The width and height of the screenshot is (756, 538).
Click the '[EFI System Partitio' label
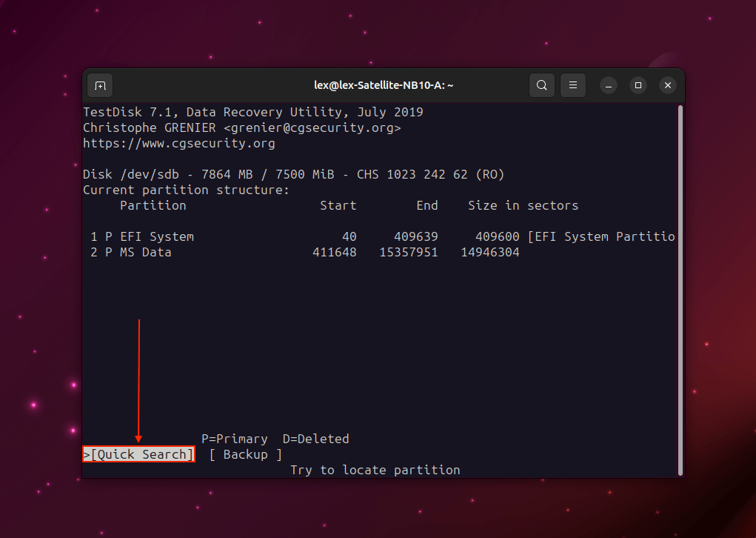601,236
